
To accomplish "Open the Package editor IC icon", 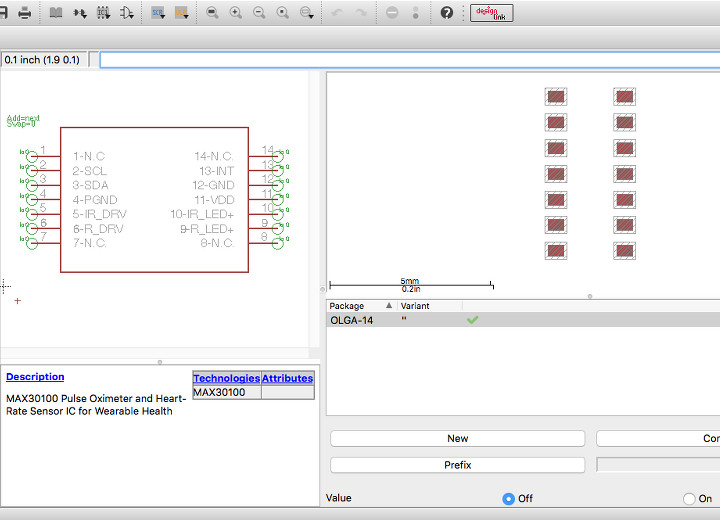I will (103, 13).
